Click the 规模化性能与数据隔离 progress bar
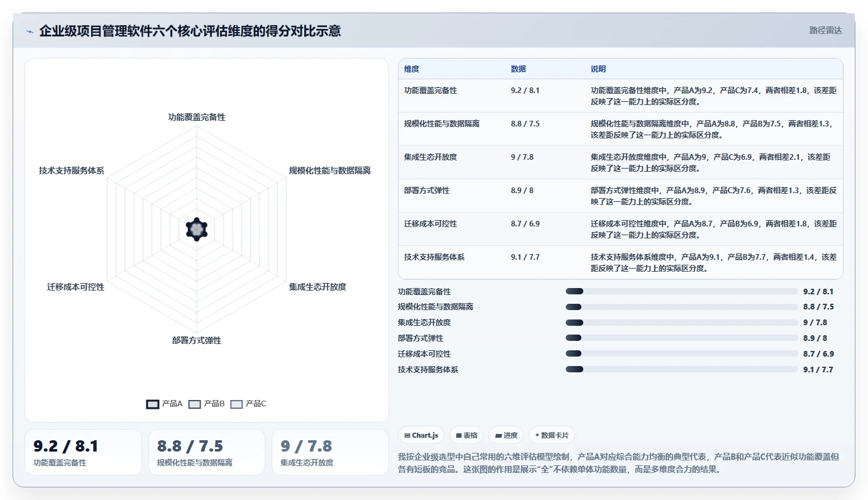The image size is (868, 500). click(x=682, y=307)
